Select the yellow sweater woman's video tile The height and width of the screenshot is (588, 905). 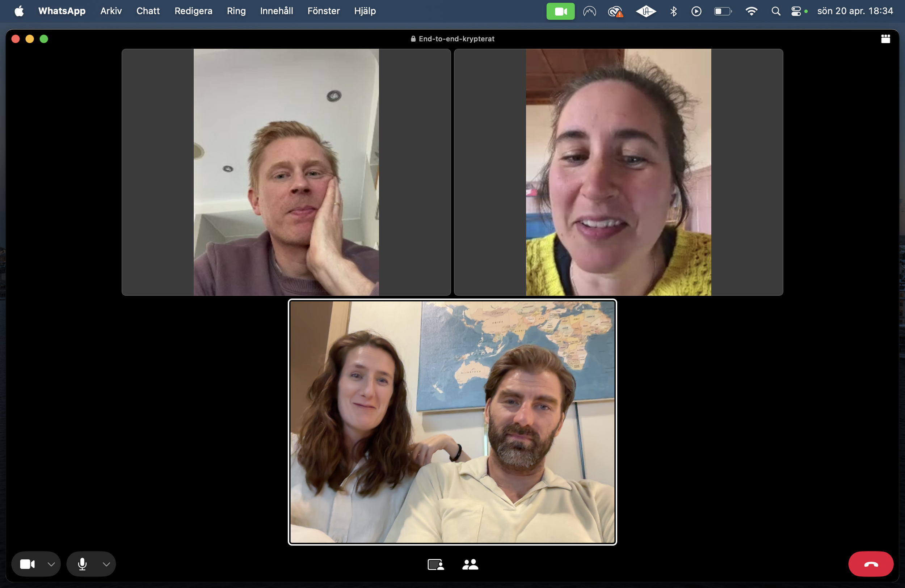click(x=618, y=172)
